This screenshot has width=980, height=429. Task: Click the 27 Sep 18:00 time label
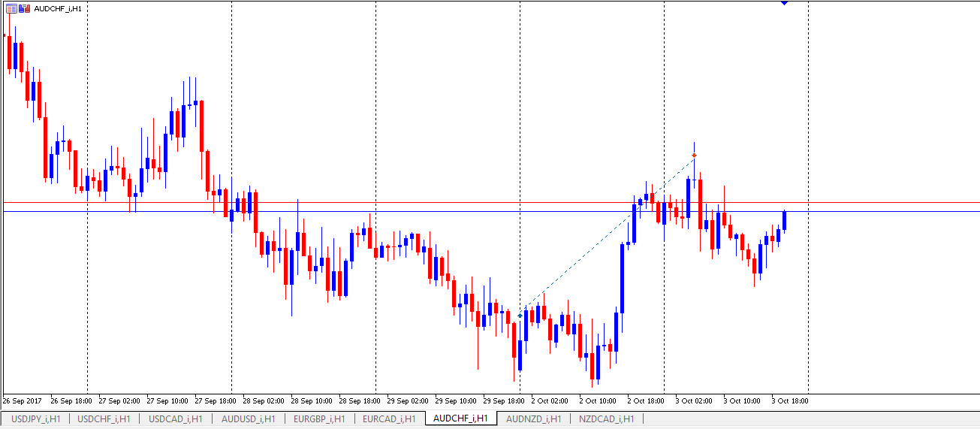pos(215,401)
